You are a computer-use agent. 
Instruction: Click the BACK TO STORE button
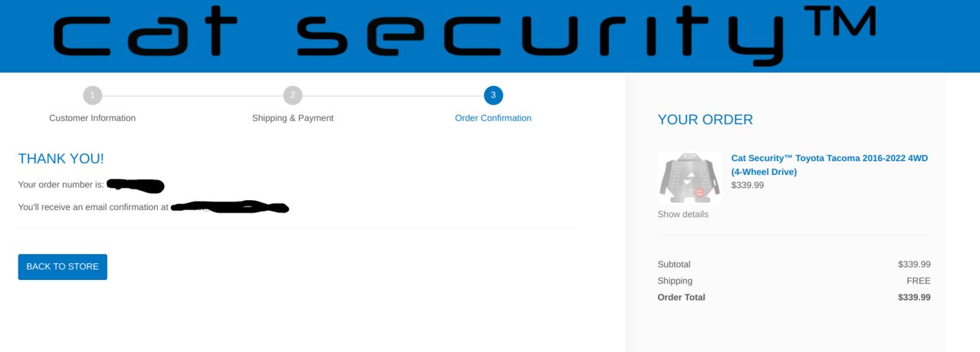tap(63, 267)
